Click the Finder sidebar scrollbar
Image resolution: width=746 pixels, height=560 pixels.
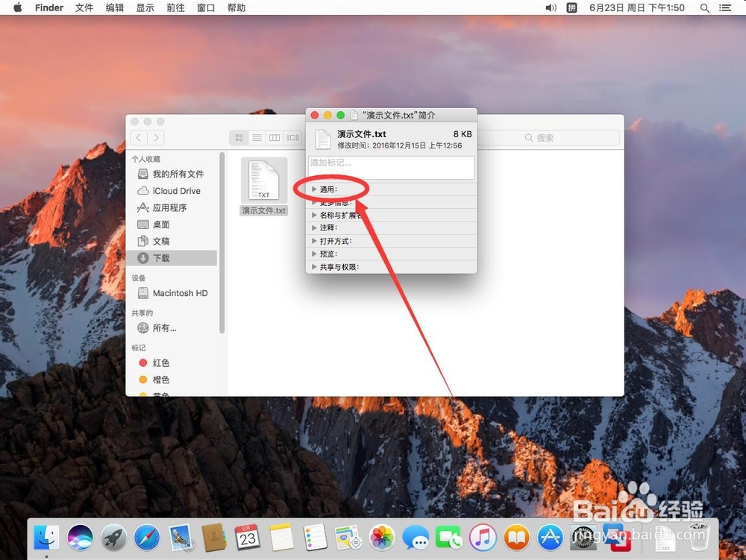coord(222,242)
